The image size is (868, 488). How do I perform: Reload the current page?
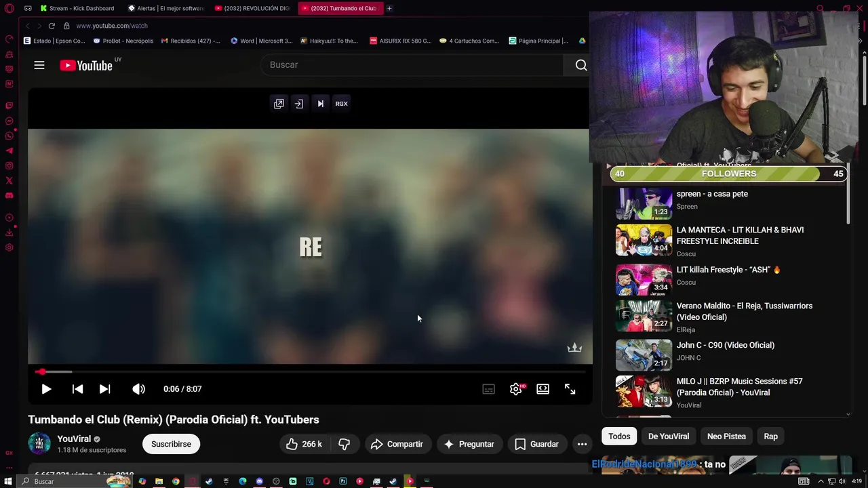(x=52, y=26)
